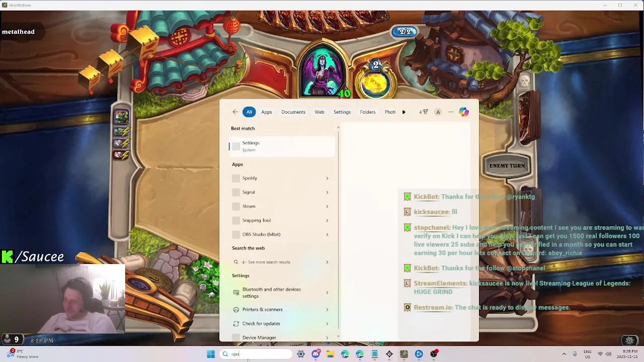
Task: Switch to the Settings filter tab
Action: point(342,112)
